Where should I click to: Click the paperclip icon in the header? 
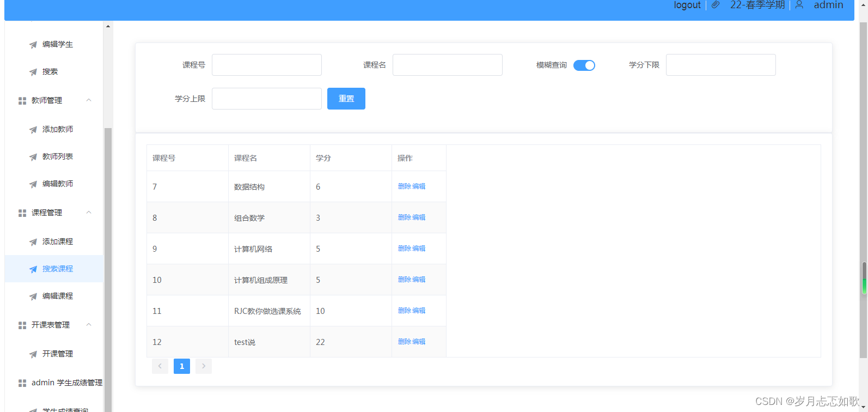tap(716, 5)
